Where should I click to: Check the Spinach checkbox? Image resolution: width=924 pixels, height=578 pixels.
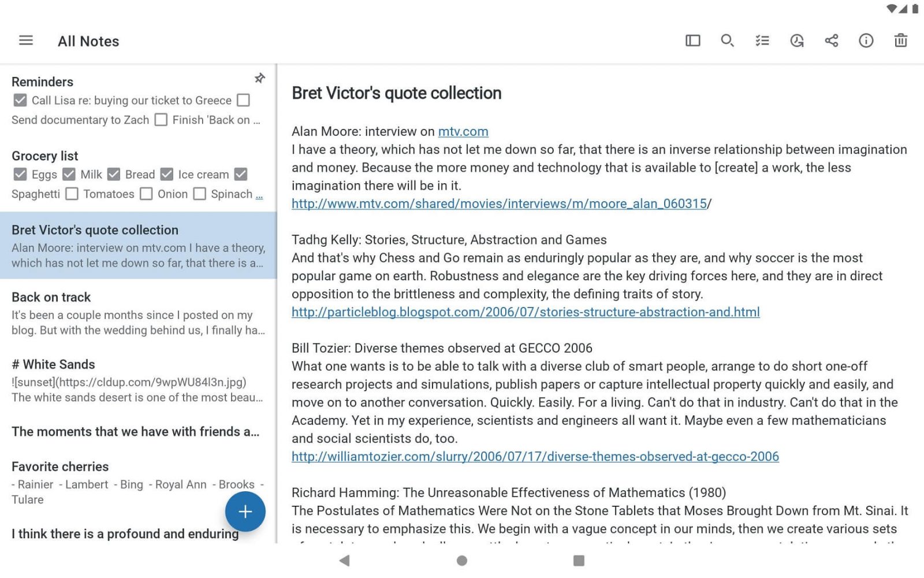[x=199, y=194]
